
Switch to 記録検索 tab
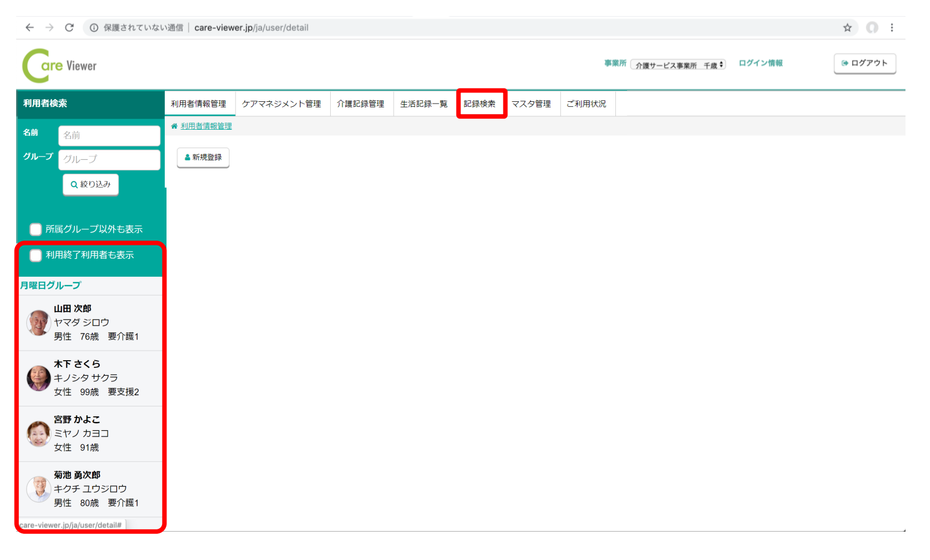pos(479,104)
